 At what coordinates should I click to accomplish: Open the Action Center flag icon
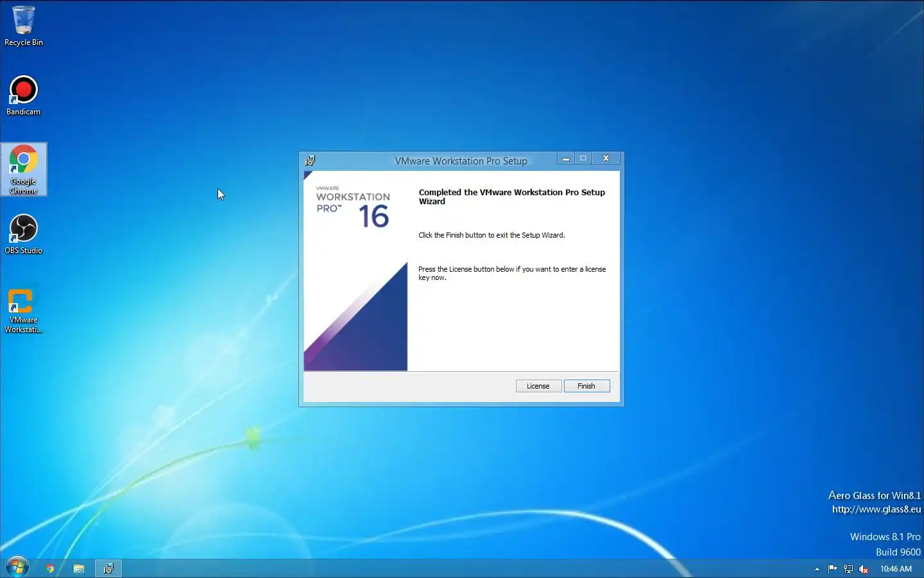[832, 569]
